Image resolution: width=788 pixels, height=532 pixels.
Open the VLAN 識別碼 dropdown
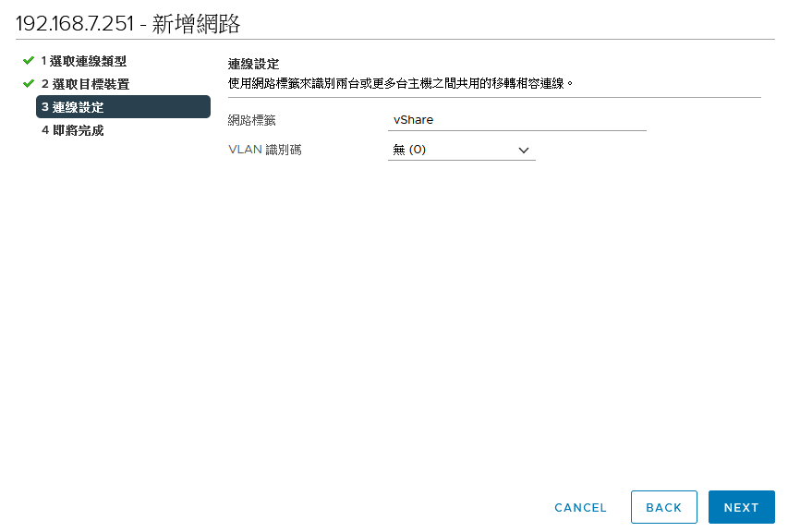point(461,150)
